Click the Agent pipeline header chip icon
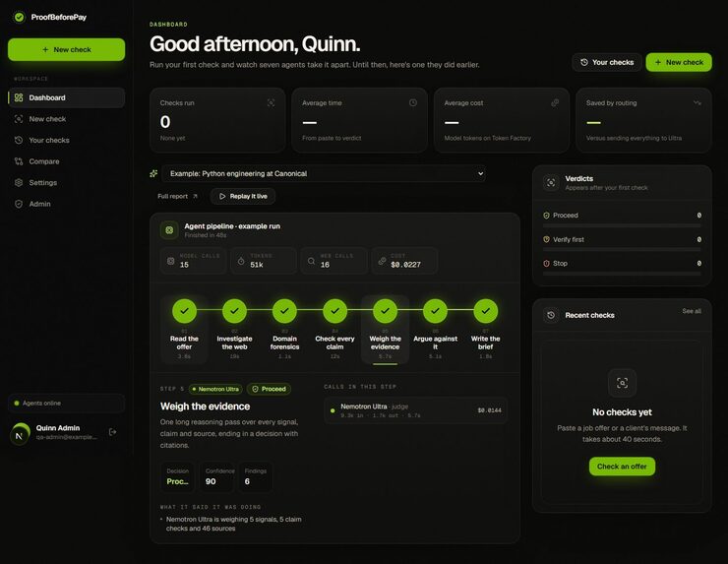 [169, 230]
